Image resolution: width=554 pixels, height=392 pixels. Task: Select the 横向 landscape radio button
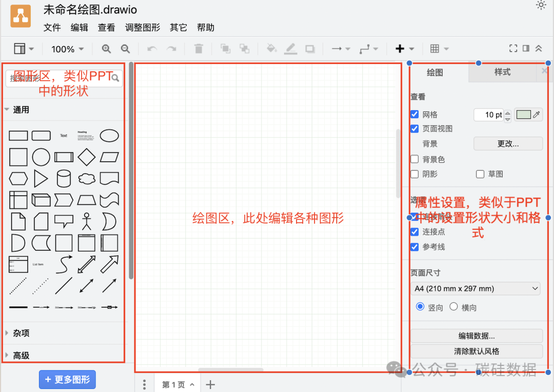pos(453,306)
